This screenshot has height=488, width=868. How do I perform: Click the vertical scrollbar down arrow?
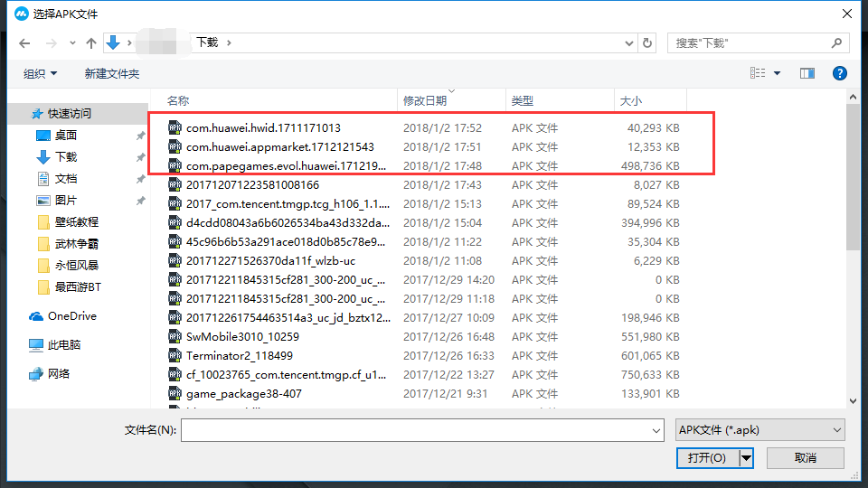[853, 400]
